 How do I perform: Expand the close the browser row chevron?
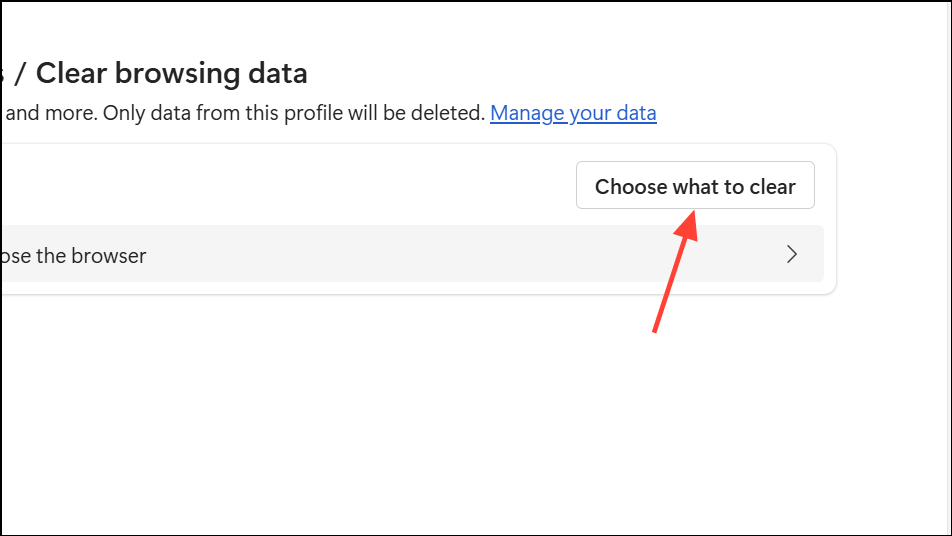pyautogui.click(x=792, y=254)
